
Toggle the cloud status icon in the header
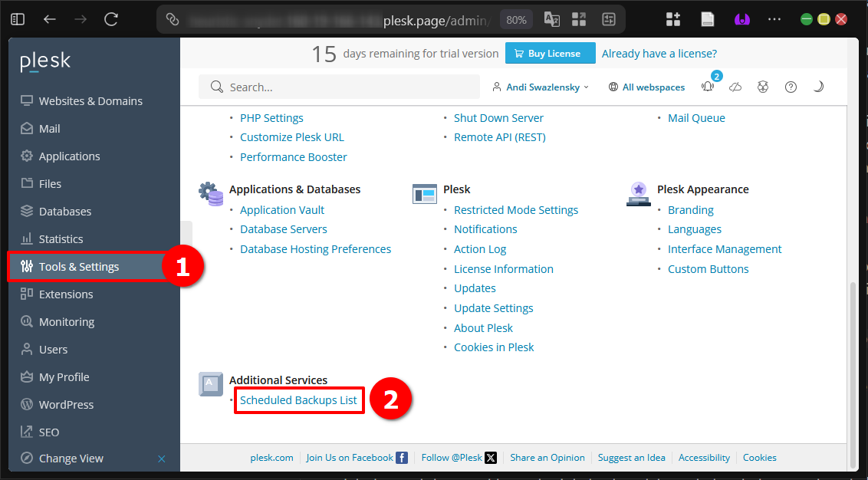click(x=735, y=87)
